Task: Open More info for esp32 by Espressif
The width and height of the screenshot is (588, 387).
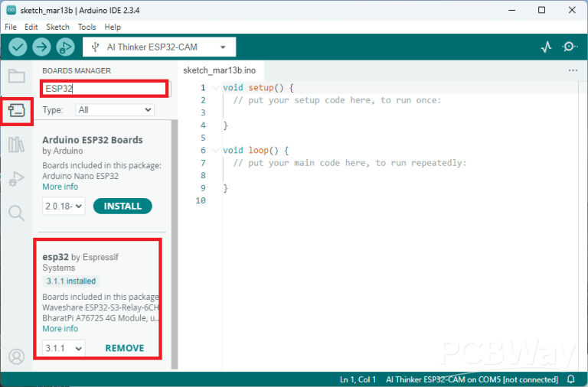Action: click(x=60, y=329)
